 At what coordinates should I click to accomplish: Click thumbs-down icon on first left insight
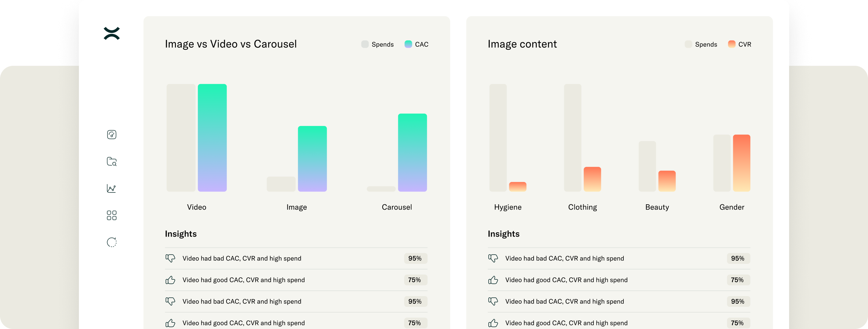point(171,258)
